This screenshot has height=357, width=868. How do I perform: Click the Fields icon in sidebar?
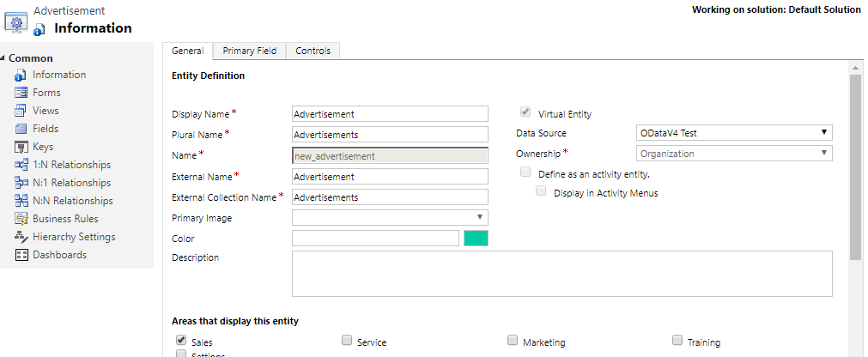click(21, 129)
